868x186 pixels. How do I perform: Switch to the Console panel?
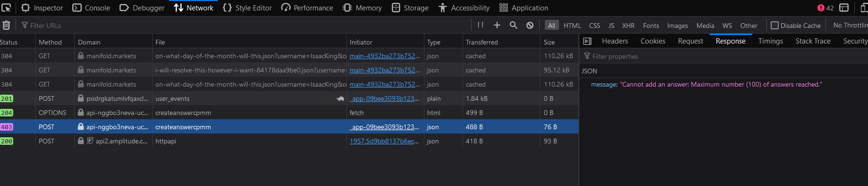click(91, 8)
